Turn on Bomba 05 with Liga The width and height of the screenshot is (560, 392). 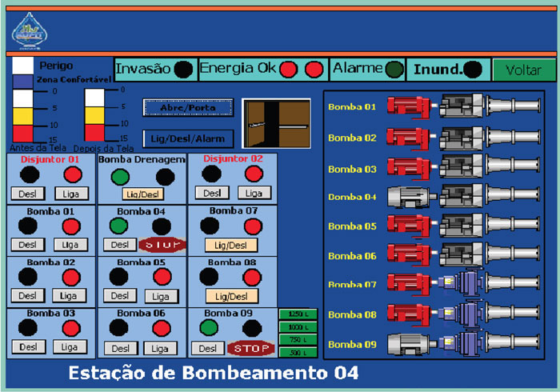point(160,296)
